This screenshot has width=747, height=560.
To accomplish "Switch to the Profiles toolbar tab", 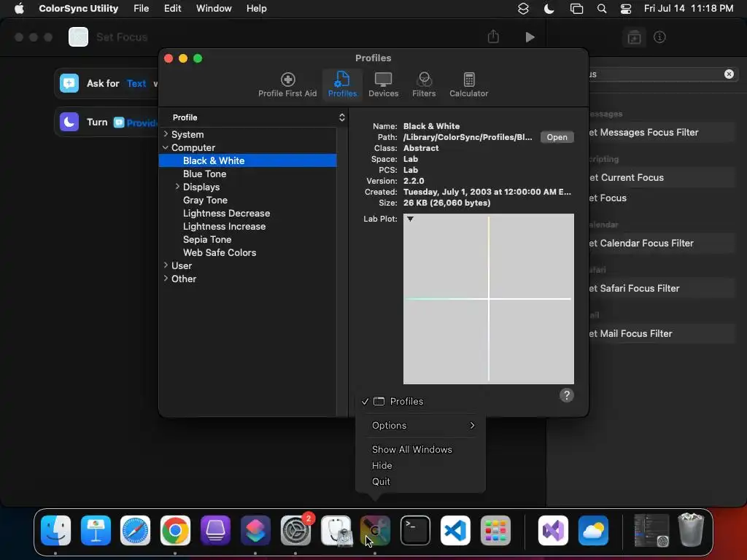I will (342, 85).
